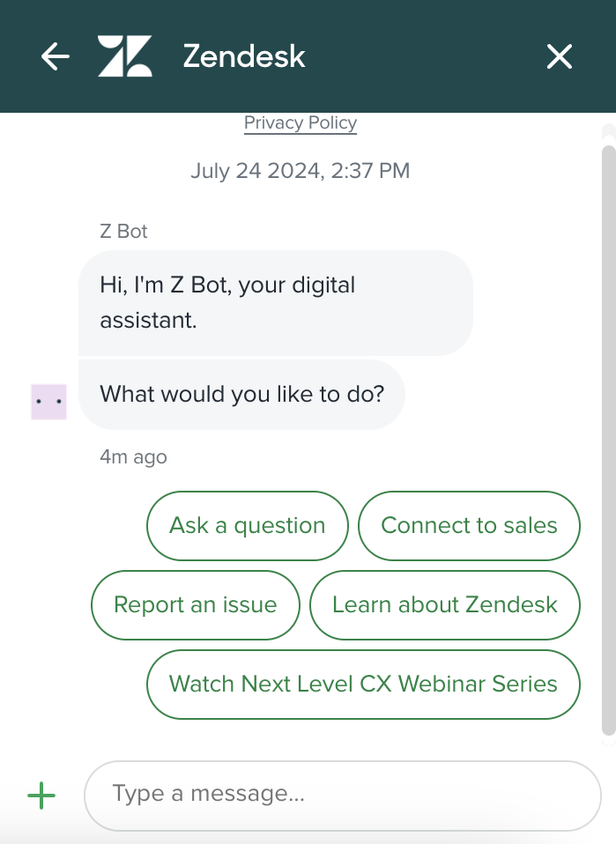
Task: Click the timestamp 'July 24 2024, 2:37 PM'
Action: 300,170
